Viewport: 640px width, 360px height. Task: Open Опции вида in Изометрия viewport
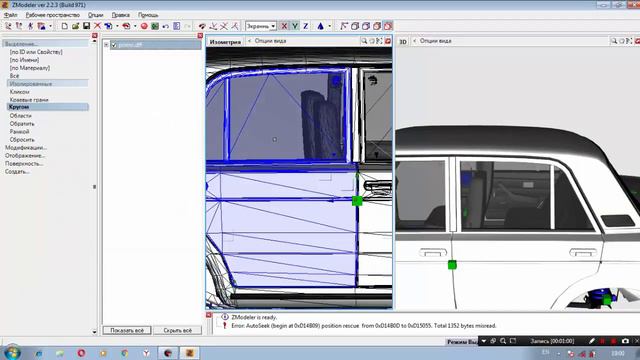pos(270,41)
